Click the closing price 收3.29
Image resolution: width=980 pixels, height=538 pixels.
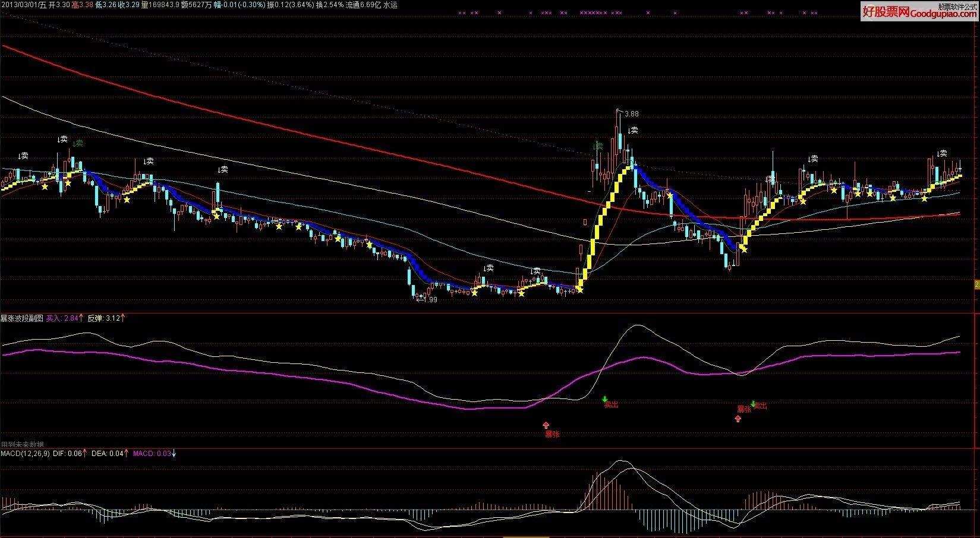click(128, 5)
